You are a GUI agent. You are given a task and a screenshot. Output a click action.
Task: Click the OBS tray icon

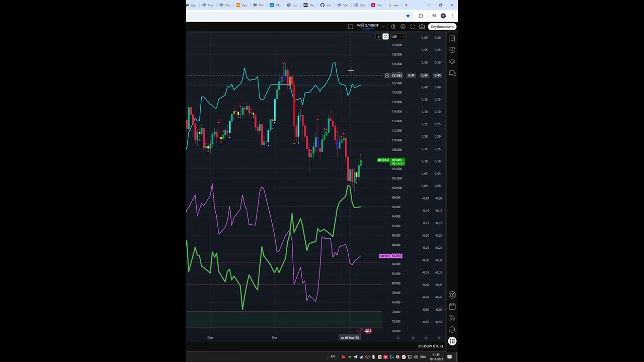[368, 357]
